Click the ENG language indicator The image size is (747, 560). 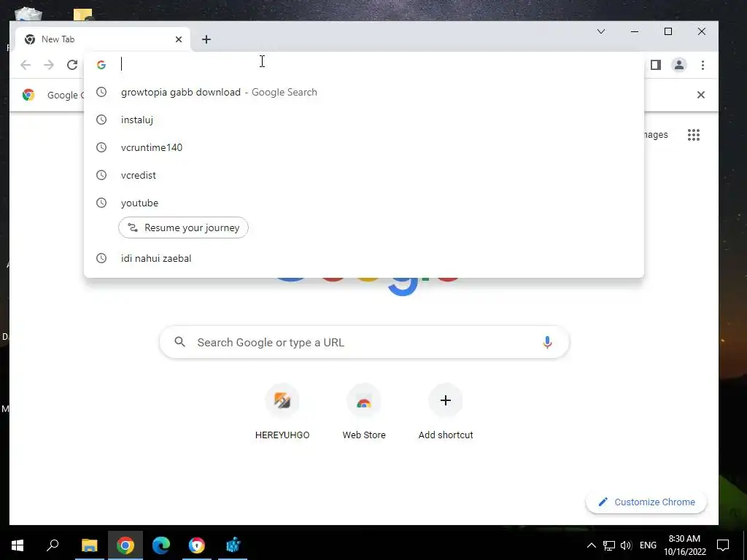pyautogui.click(x=648, y=545)
